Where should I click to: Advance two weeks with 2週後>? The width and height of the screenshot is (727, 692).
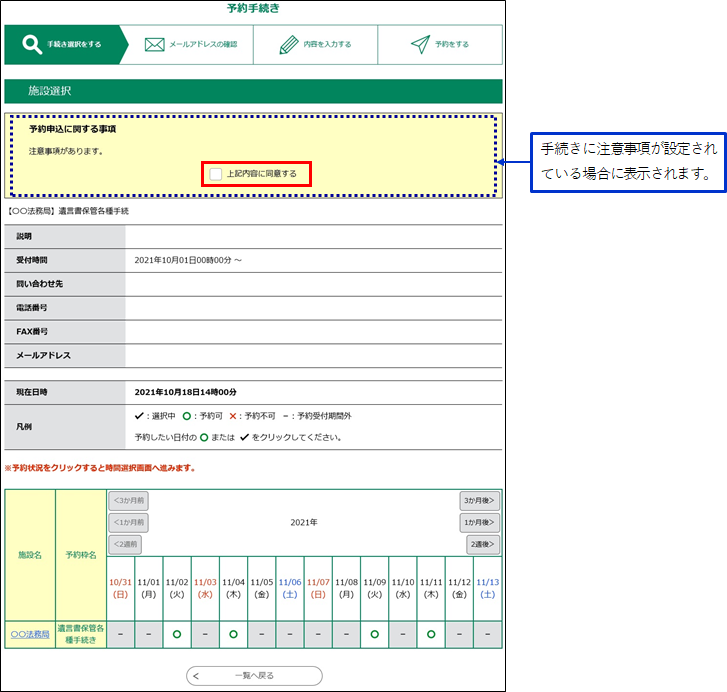(482, 545)
